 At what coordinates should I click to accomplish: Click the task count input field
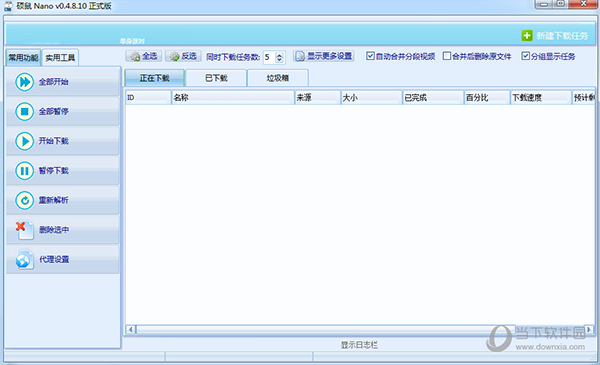pyautogui.click(x=269, y=57)
